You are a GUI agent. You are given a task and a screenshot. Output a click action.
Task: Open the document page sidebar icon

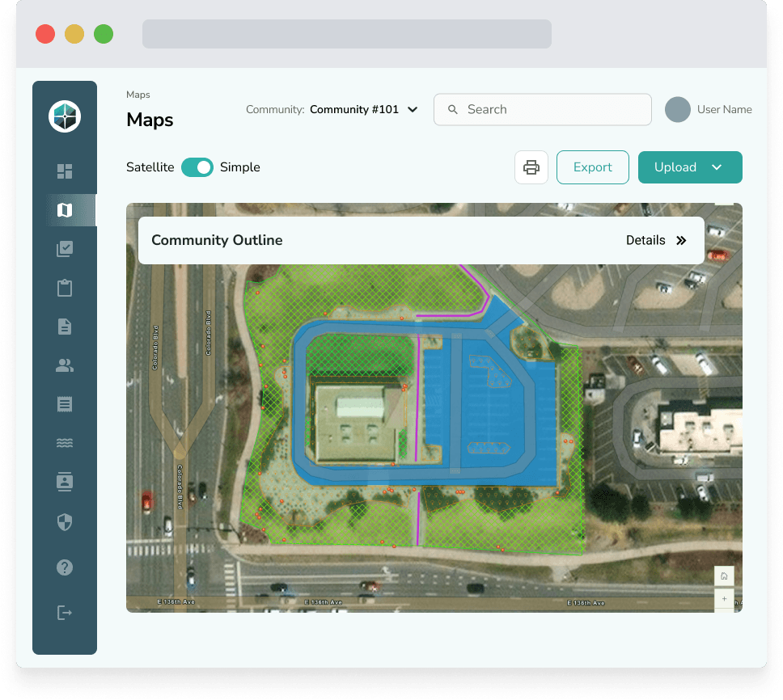point(65,327)
